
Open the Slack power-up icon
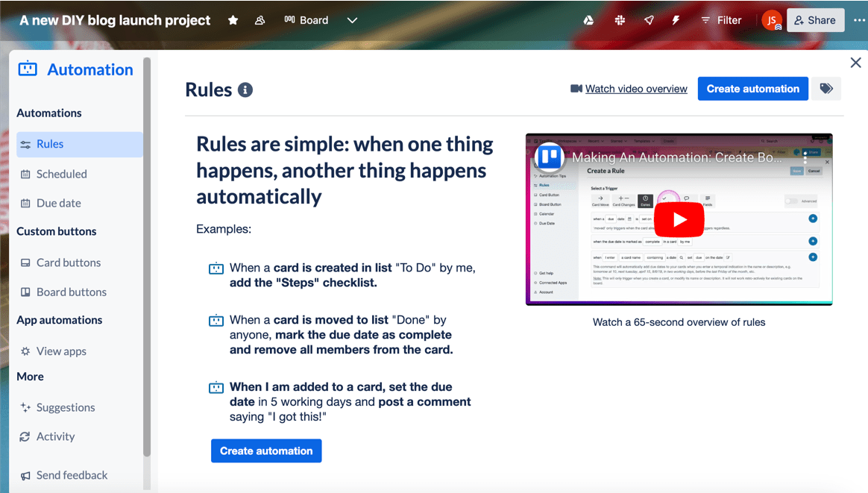(x=619, y=20)
